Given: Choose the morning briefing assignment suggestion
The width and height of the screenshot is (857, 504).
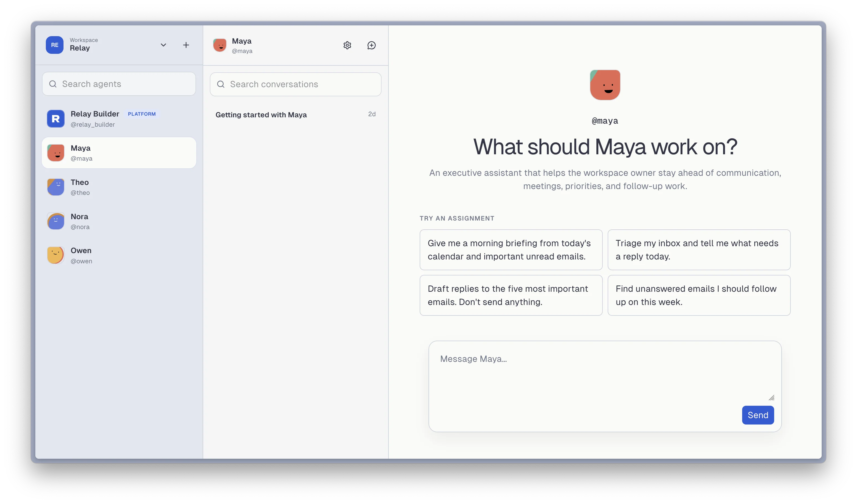Looking at the screenshot, I should coord(511,250).
